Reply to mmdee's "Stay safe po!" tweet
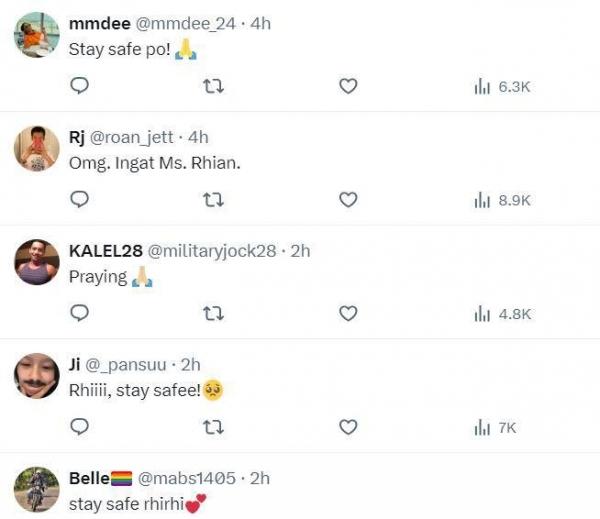This screenshot has height=519, width=600. 80,87
